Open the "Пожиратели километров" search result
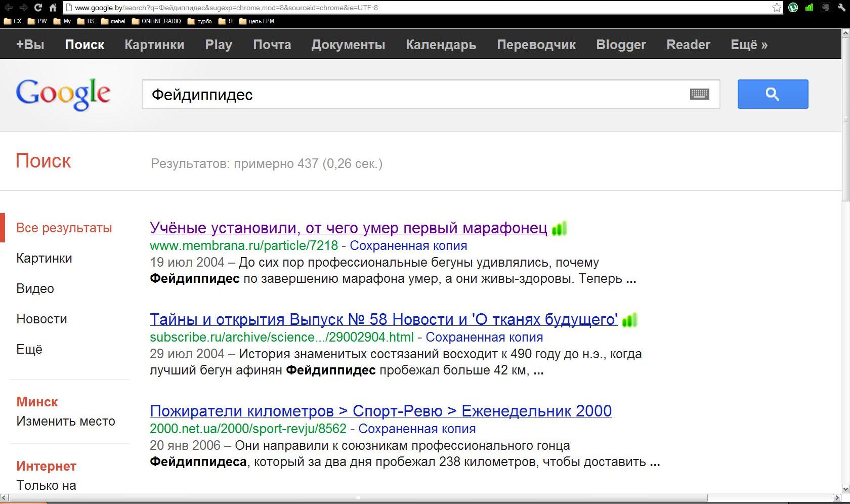The image size is (850, 504). (x=380, y=411)
